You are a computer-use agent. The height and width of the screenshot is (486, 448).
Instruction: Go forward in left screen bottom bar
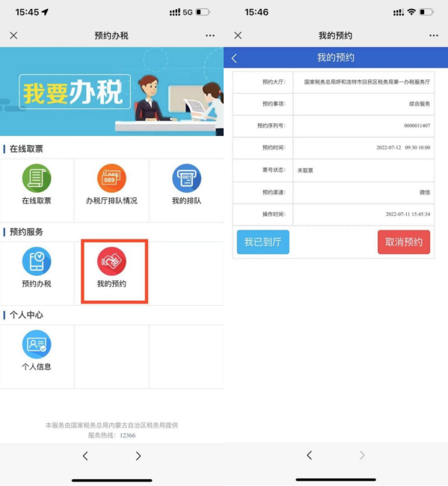point(138,456)
